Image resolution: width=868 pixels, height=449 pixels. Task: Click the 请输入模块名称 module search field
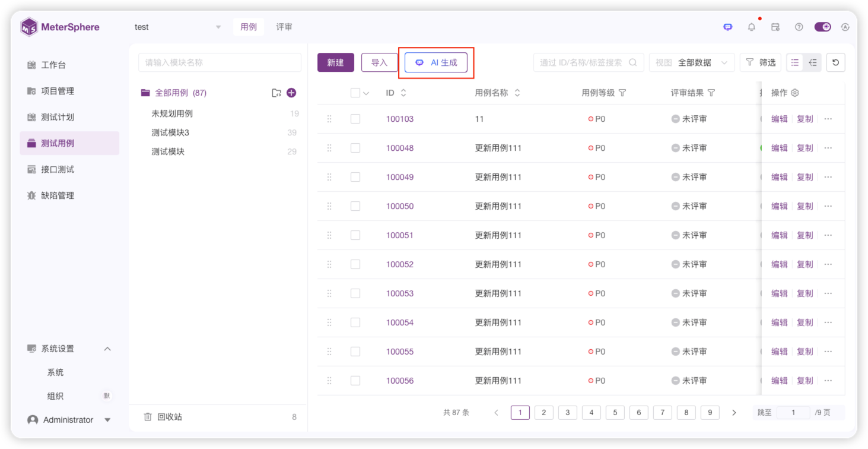(x=220, y=62)
